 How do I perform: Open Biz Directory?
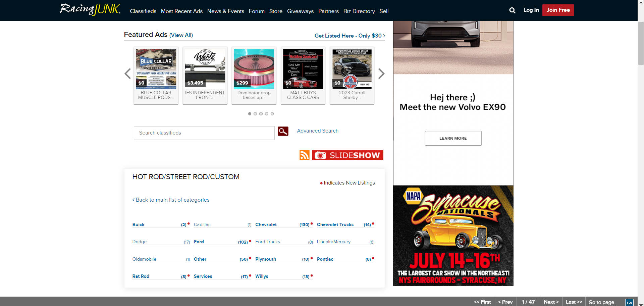(359, 11)
